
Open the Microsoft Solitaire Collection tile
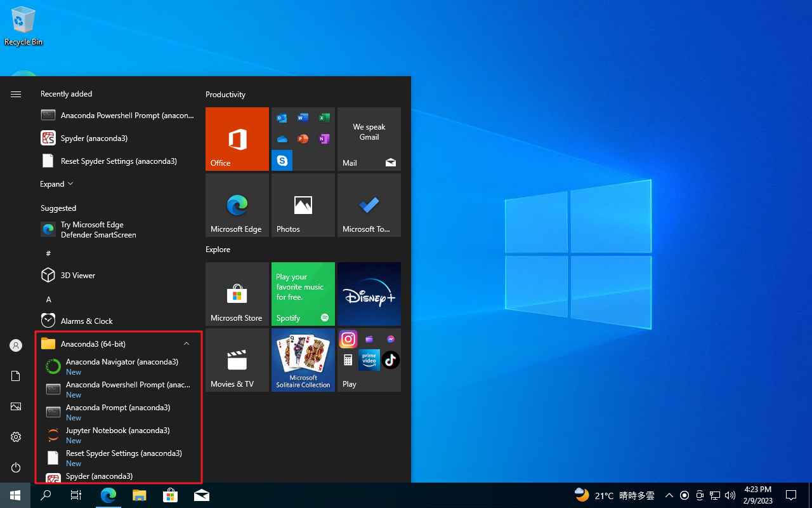(x=303, y=360)
